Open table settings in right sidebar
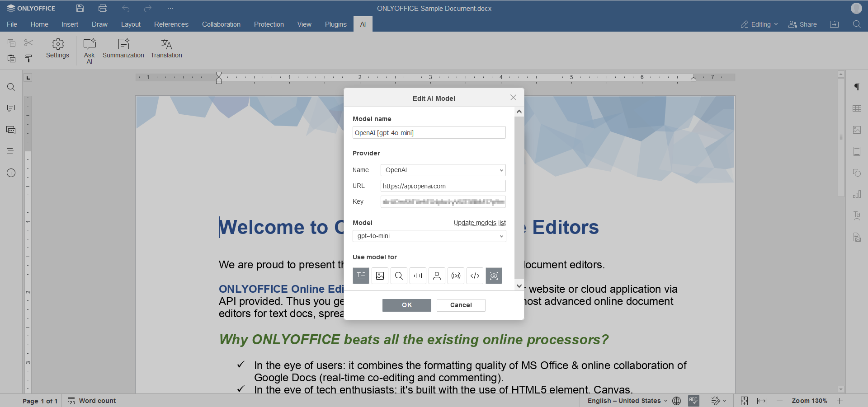868x407 pixels. (x=857, y=108)
